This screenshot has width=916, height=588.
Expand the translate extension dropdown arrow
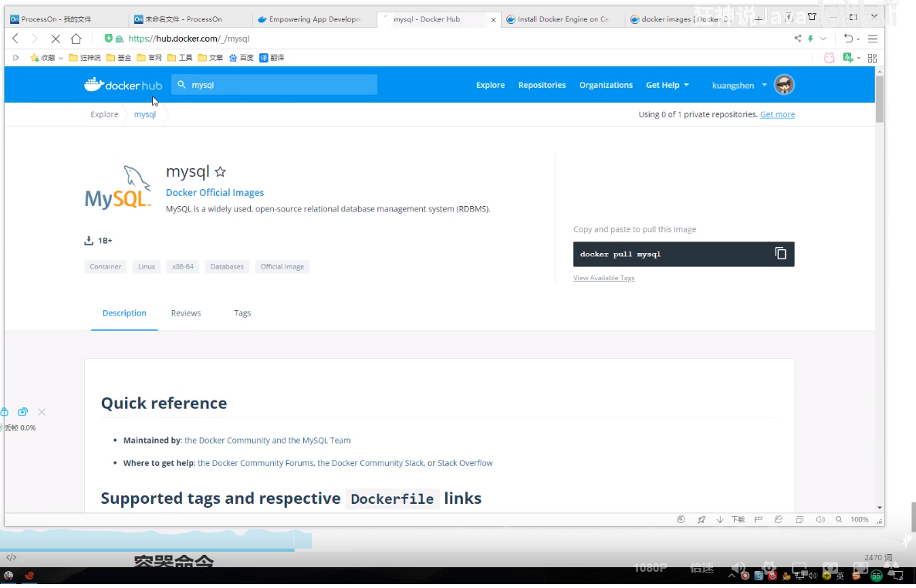[x=858, y=58]
